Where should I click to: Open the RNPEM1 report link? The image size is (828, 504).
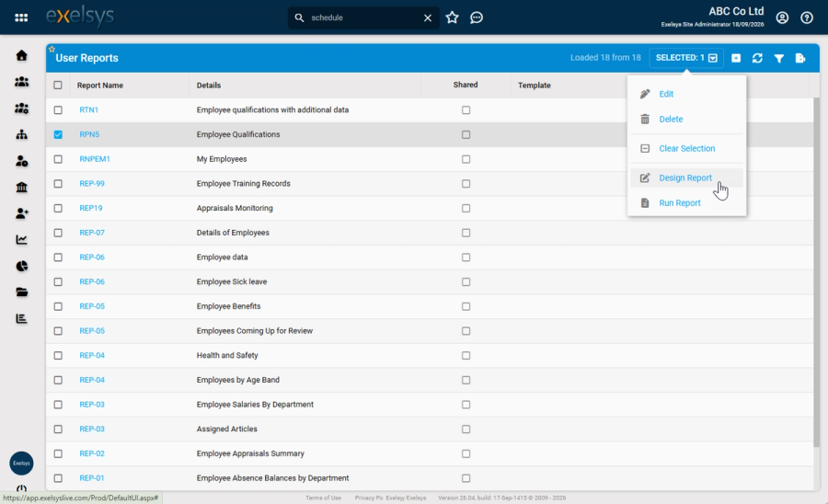95,159
